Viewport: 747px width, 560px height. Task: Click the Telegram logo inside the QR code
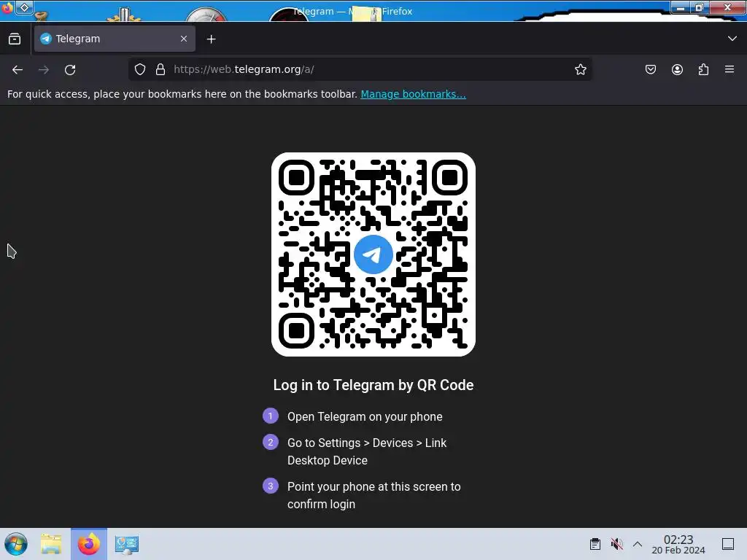pyautogui.click(x=373, y=254)
